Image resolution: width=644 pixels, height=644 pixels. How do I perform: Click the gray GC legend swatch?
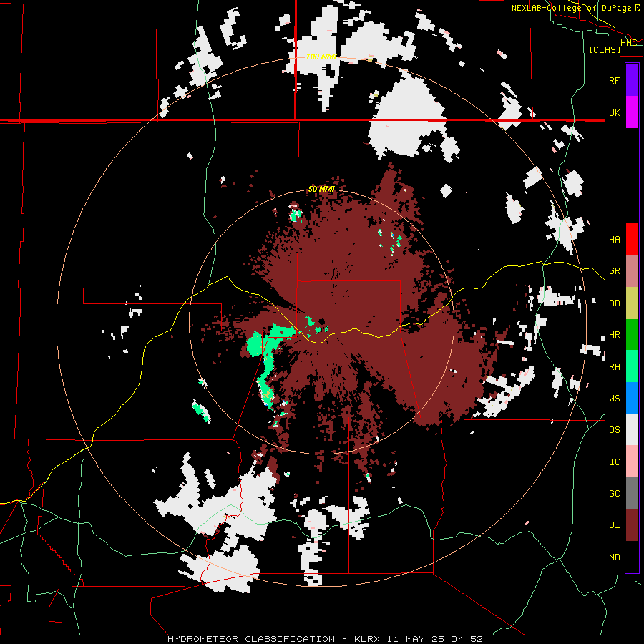point(632,493)
